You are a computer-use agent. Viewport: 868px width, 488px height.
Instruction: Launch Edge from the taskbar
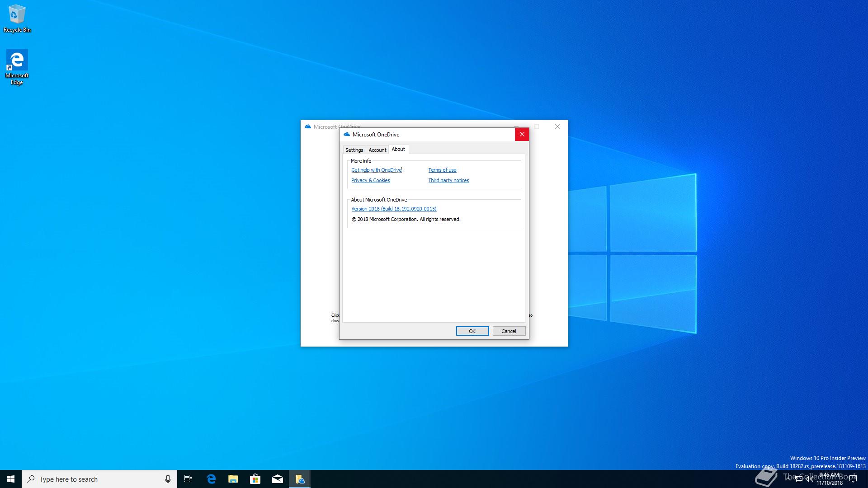click(211, 479)
